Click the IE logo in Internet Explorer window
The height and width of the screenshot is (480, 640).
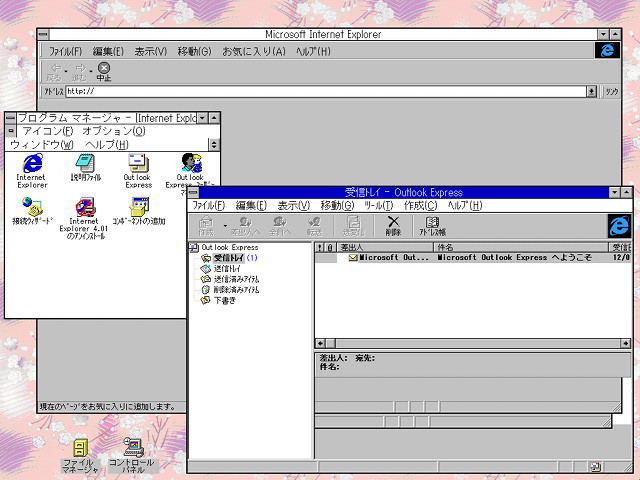point(607,50)
